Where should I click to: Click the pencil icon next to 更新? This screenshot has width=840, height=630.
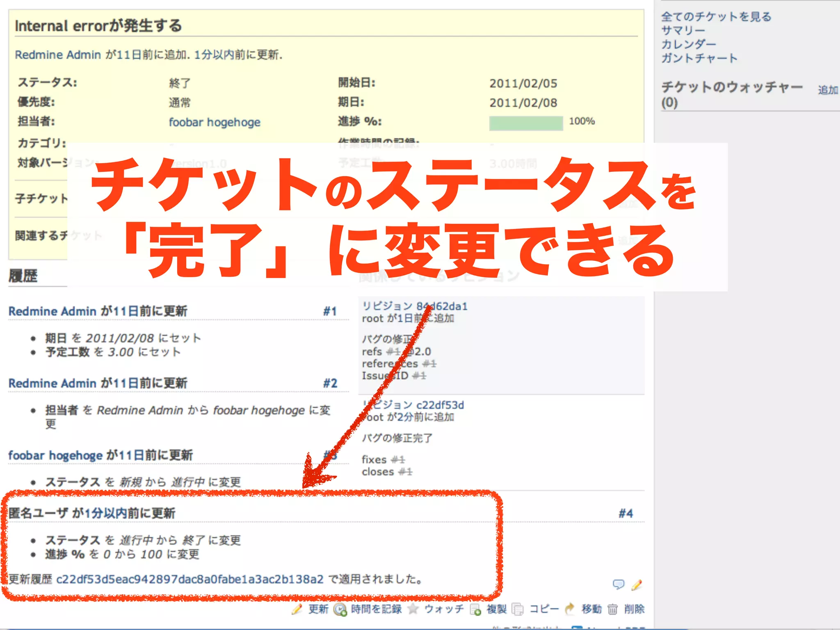[x=297, y=609]
